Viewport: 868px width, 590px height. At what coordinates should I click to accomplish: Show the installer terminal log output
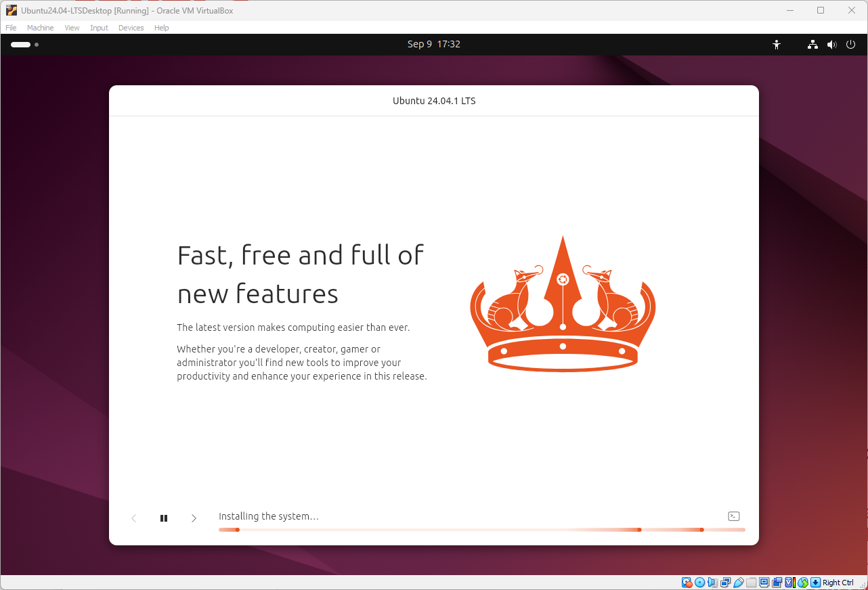click(x=733, y=516)
